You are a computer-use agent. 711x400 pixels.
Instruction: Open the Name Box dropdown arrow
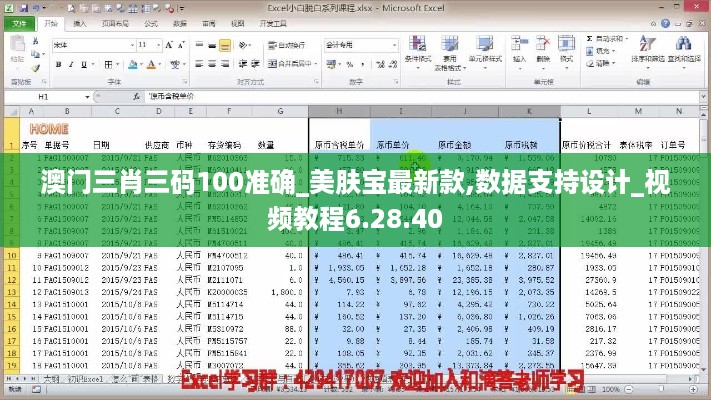click(87, 97)
